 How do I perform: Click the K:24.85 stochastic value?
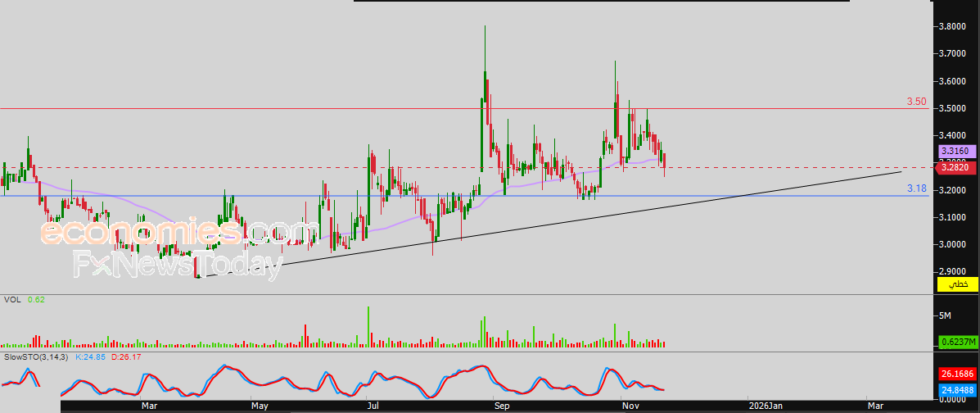pos(90,357)
